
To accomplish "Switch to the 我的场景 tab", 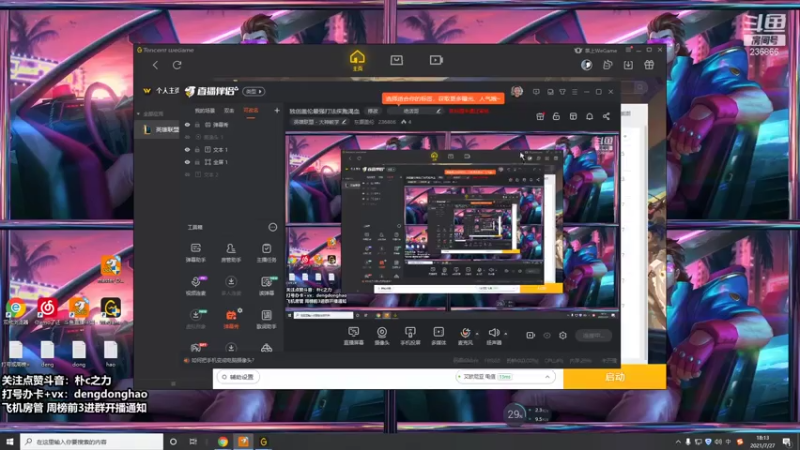I will [x=205, y=111].
